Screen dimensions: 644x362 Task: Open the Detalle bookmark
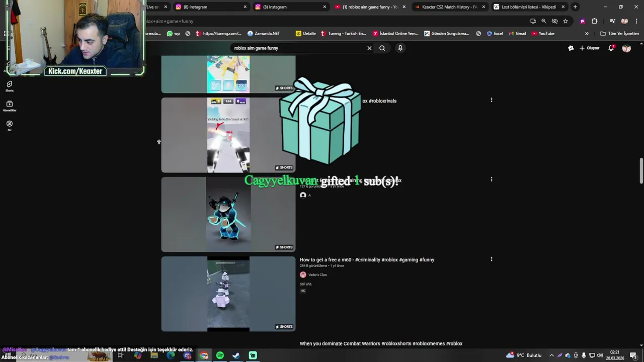click(306, 34)
